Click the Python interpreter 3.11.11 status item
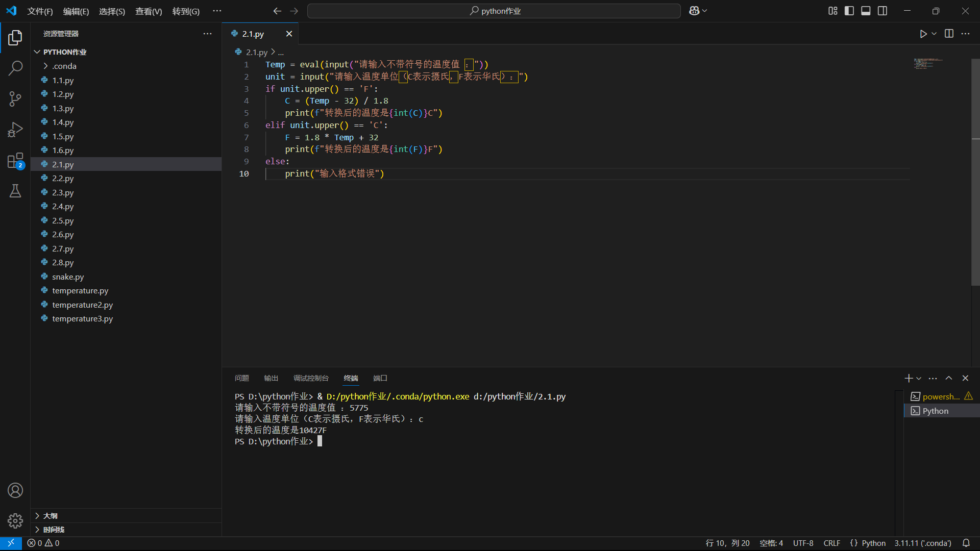 click(x=922, y=543)
